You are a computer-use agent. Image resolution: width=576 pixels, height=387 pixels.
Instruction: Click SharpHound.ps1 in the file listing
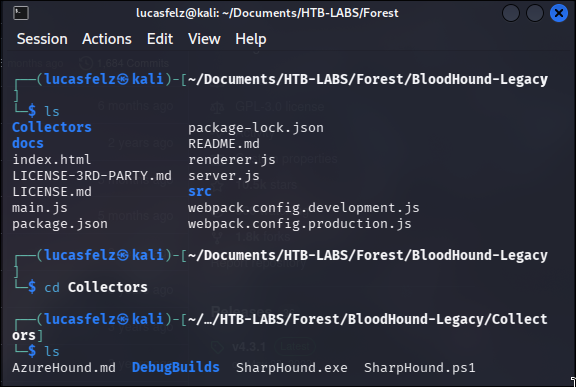coord(420,368)
